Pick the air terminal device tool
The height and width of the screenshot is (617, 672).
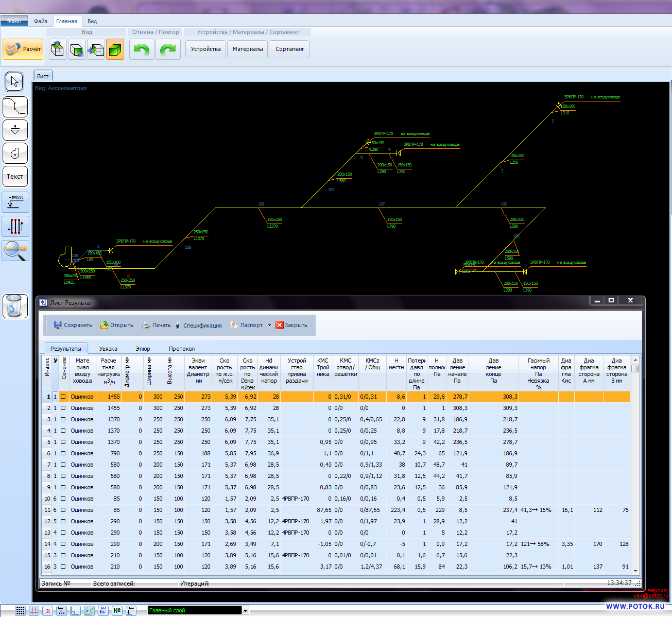point(15,130)
